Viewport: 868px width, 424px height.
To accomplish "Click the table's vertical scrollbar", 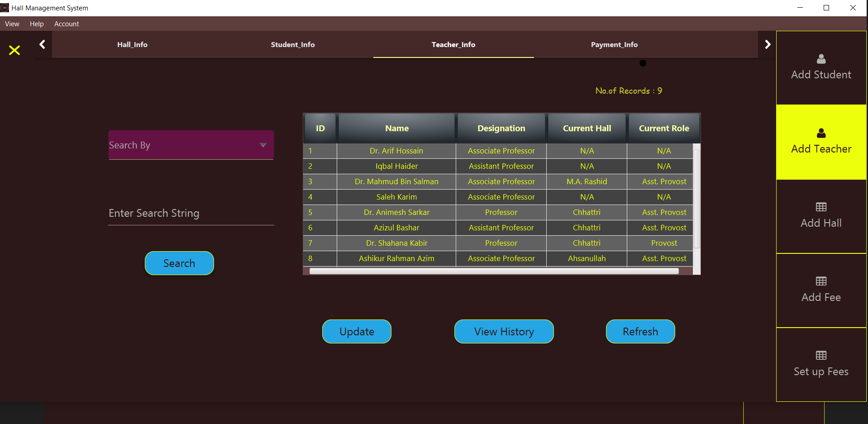I will click(697, 200).
